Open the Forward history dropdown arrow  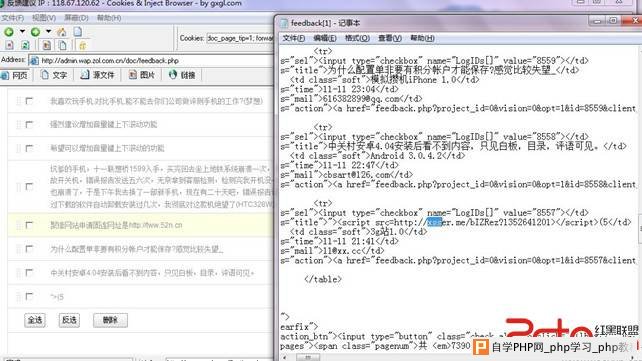48,32
